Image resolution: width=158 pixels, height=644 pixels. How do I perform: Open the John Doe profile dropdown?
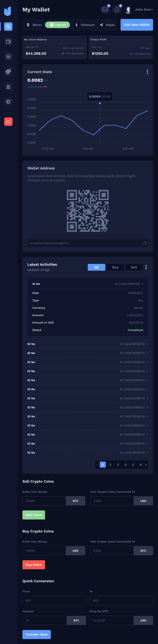(144, 9)
